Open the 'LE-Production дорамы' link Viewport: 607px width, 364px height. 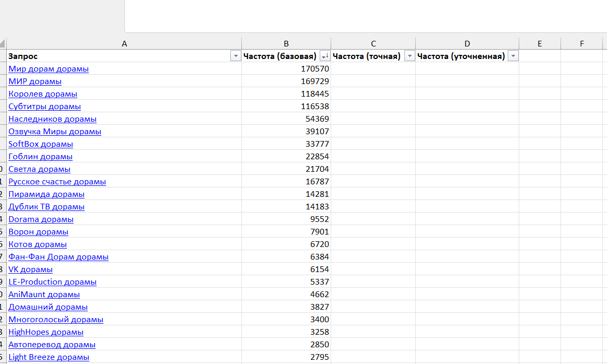tap(52, 282)
